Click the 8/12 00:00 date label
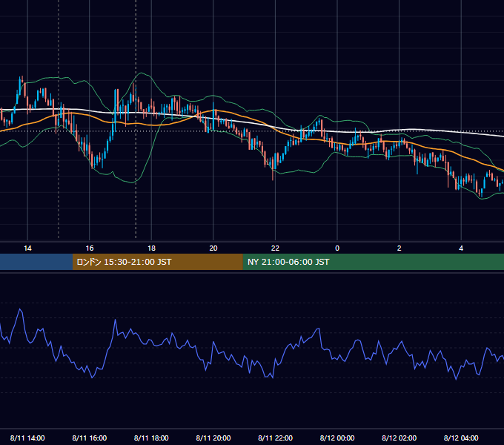Viewport: 504px width, 445px height. click(337, 438)
